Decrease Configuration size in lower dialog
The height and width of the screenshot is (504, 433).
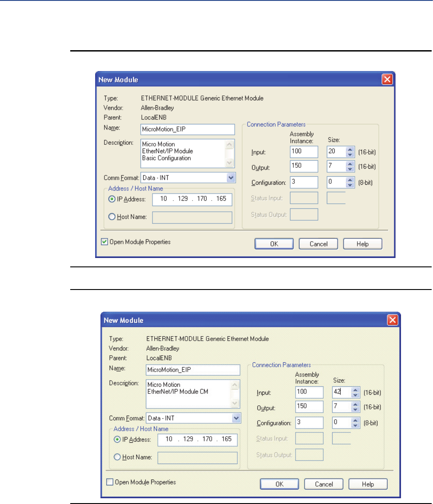click(355, 425)
